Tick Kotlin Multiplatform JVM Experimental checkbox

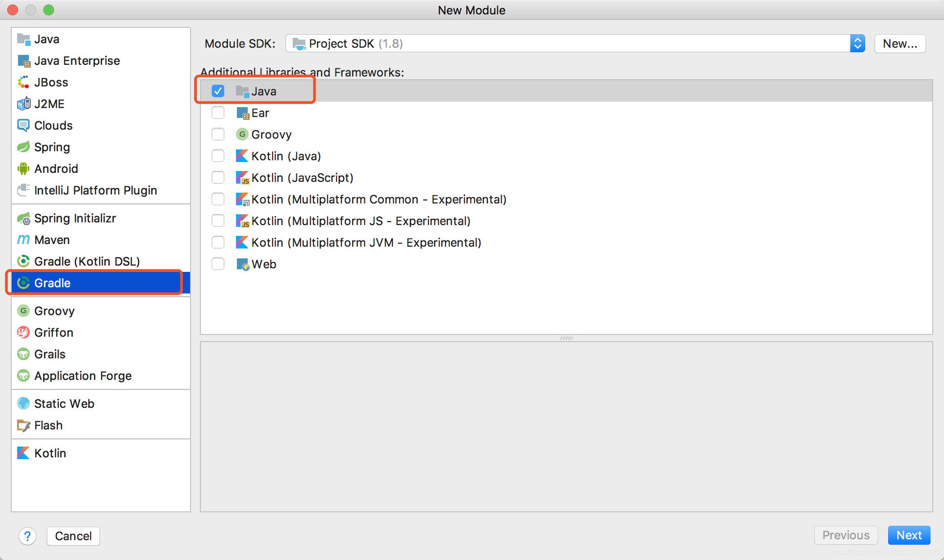[x=218, y=242]
